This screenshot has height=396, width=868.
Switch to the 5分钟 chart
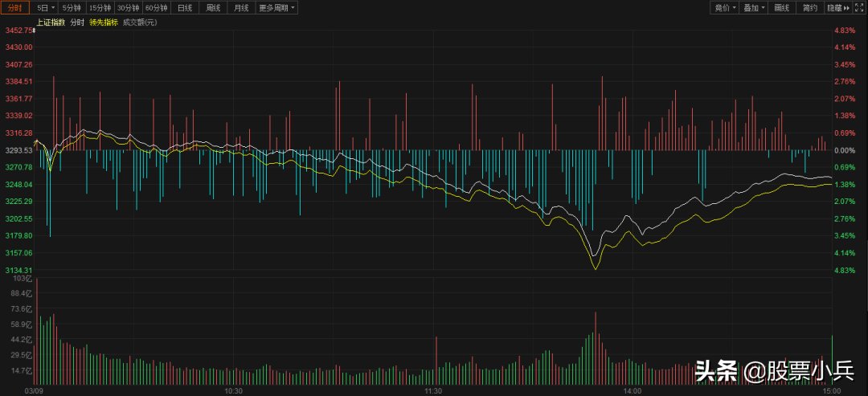tap(72, 7)
